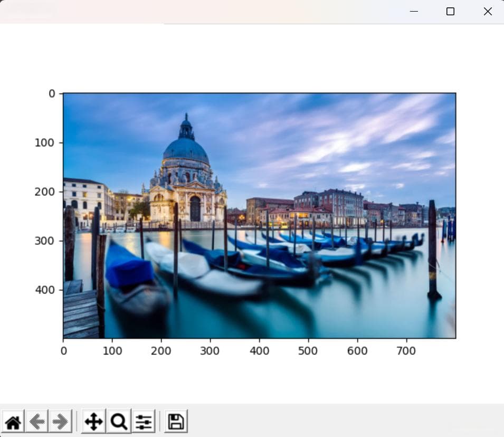
Task: Open the Configure subplots sliders icon
Action: point(144,422)
